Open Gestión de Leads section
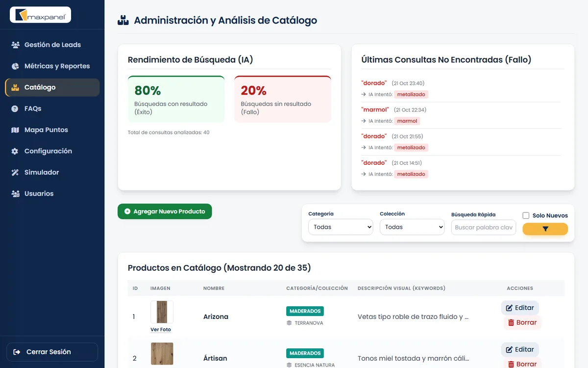Screen dimensions: 588x368 [x=52, y=45]
